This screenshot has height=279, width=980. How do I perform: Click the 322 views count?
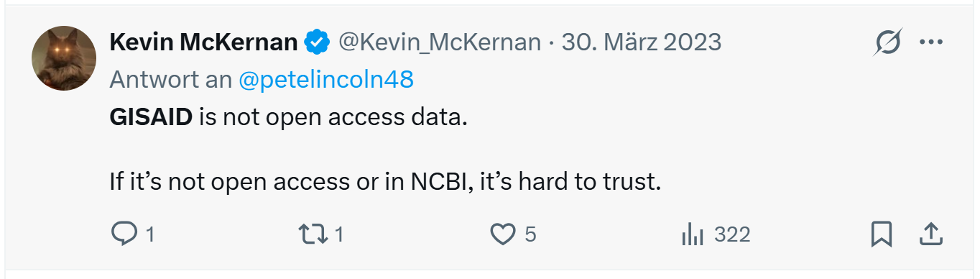(x=732, y=234)
